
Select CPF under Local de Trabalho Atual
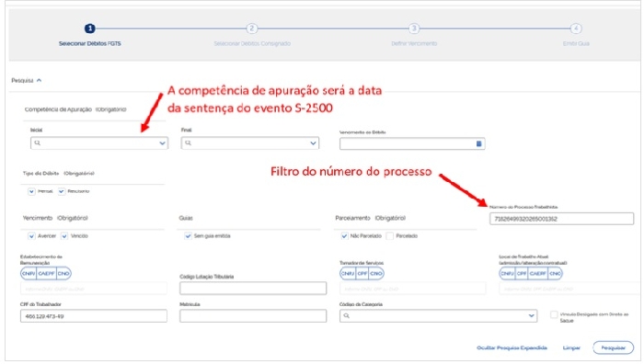pos(522,273)
